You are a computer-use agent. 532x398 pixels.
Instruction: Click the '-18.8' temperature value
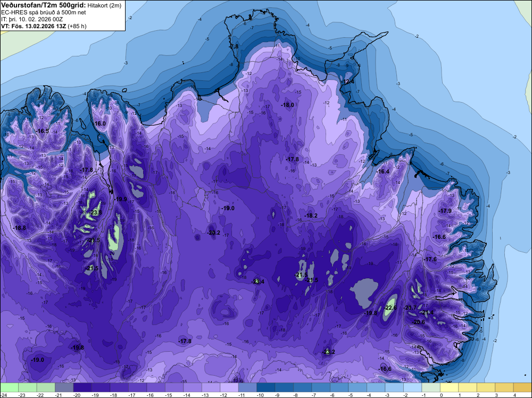pos(19,228)
